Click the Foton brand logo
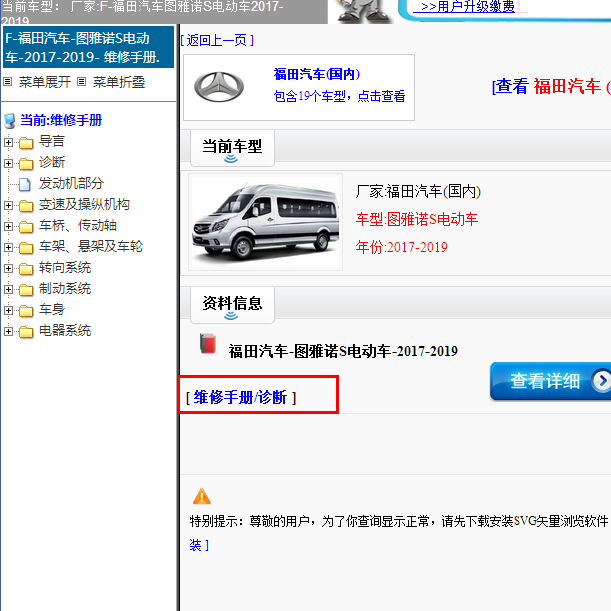The width and height of the screenshot is (611, 611). pyautogui.click(x=219, y=87)
